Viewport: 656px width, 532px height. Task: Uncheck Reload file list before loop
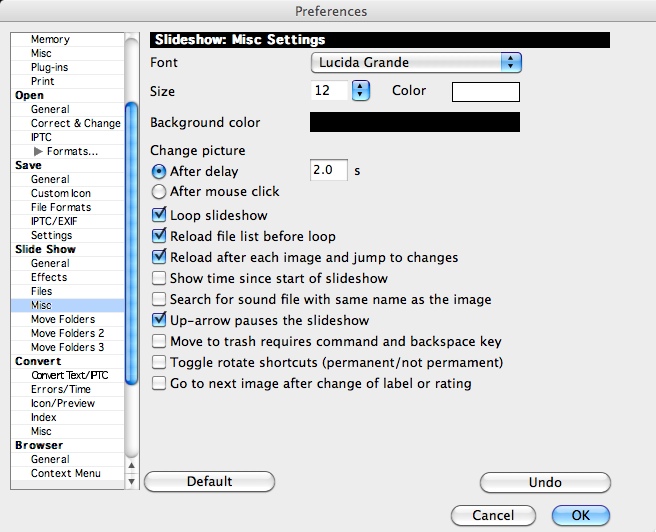point(159,235)
